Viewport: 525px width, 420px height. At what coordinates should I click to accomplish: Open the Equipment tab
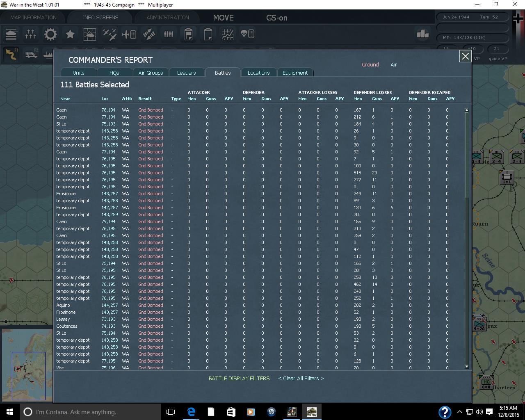pos(295,73)
